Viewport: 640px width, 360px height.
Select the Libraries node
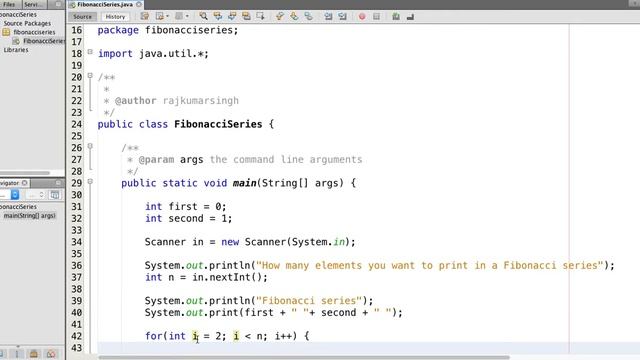click(16, 50)
